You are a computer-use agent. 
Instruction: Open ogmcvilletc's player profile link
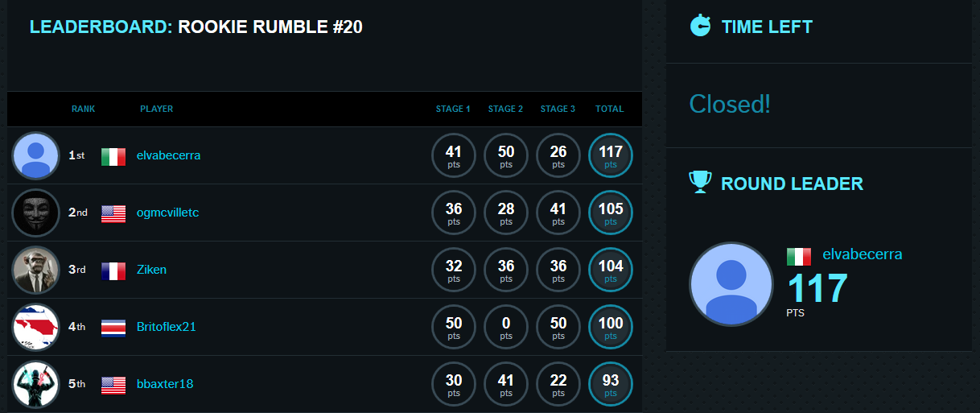tap(167, 213)
